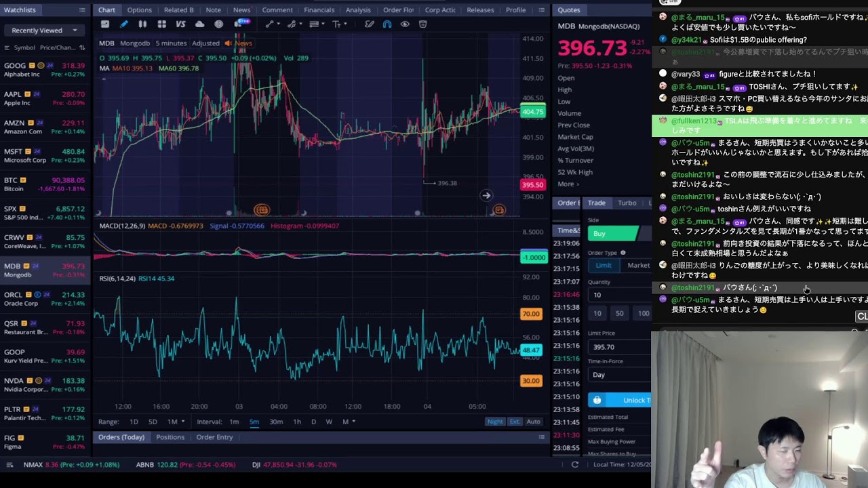Toggle Night session display
The image size is (868, 488).
494,422
